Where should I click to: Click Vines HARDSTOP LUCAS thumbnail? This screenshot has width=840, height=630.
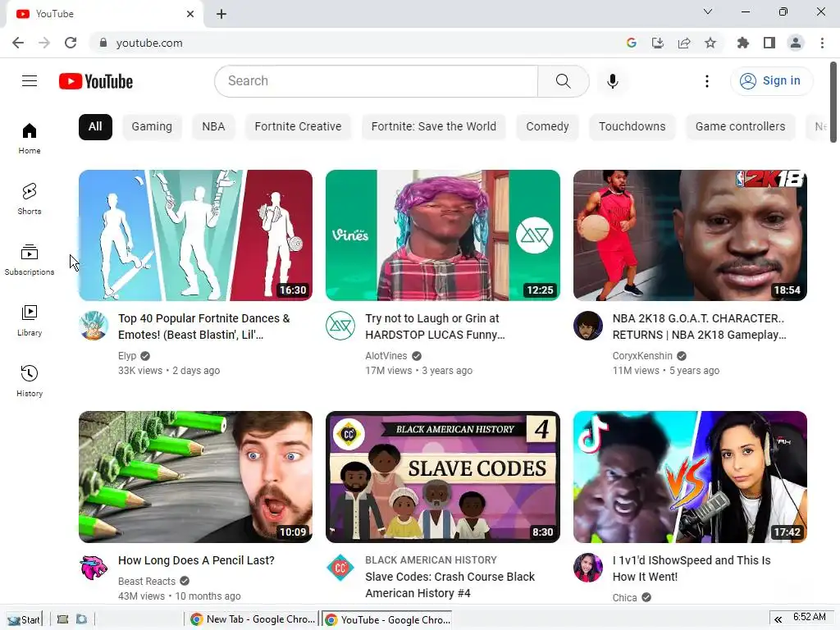[x=442, y=235]
